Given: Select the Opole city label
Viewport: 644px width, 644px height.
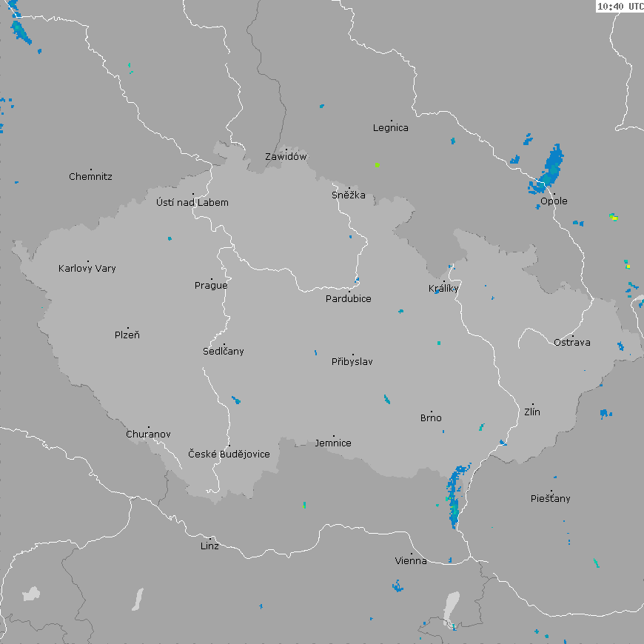Looking at the screenshot, I should (554, 201).
